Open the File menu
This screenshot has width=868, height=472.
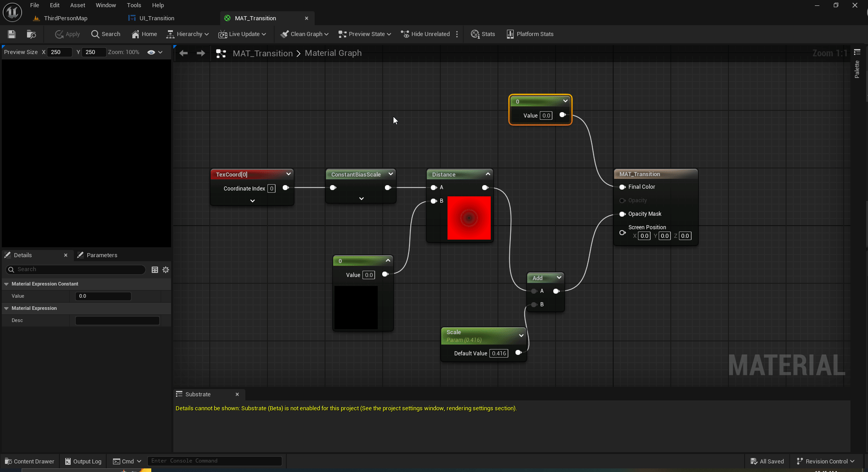[x=35, y=5]
